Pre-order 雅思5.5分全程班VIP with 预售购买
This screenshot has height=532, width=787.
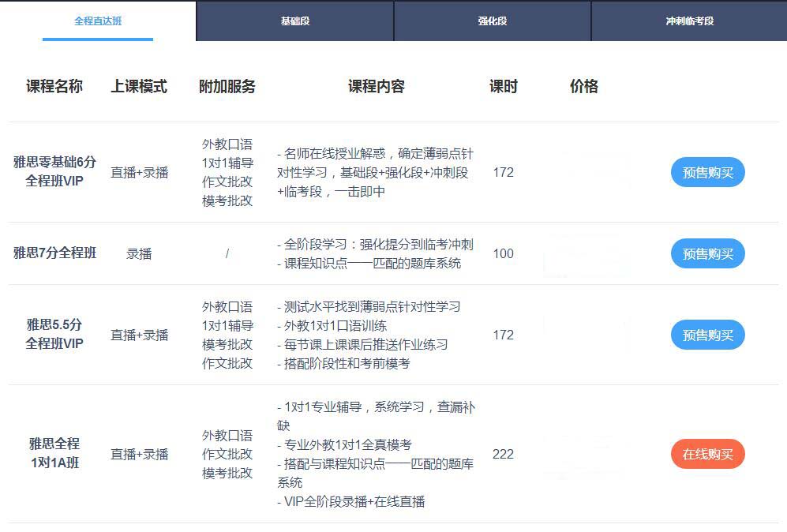tap(707, 335)
